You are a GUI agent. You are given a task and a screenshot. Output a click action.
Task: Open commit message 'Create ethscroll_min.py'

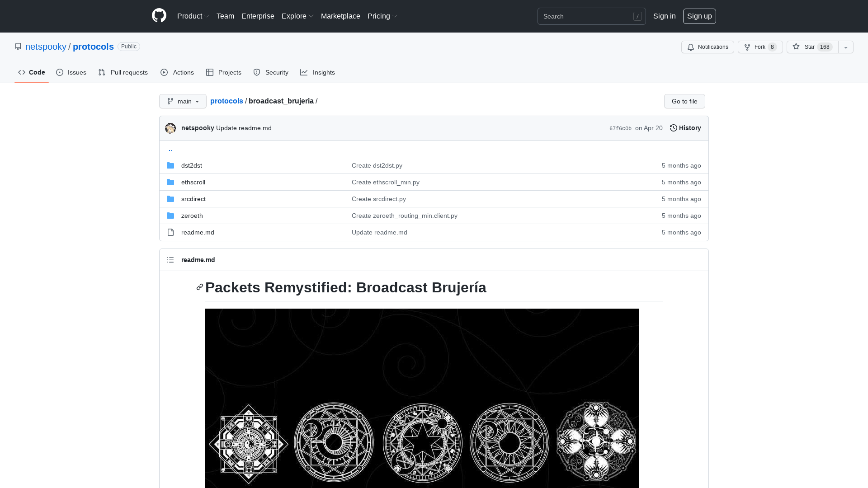pyautogui.click(x=386, y=182)
